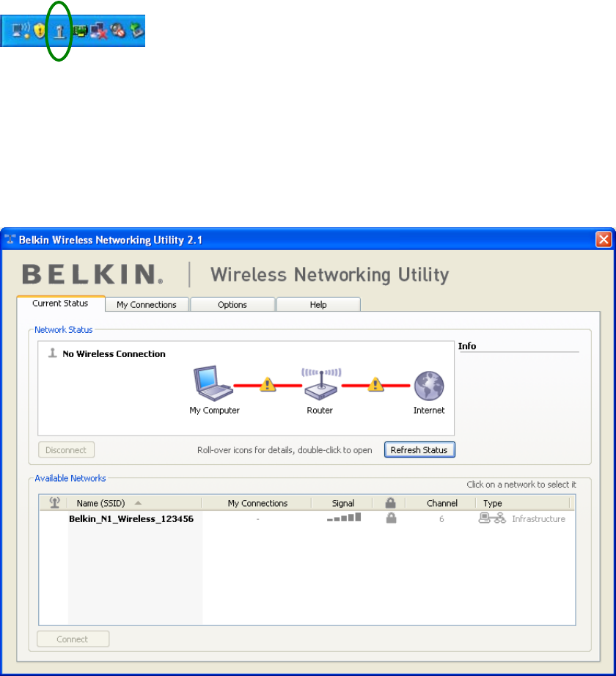Click the Internet globe icon
Viewport: 616px width, 676px height.
(429, 386)
